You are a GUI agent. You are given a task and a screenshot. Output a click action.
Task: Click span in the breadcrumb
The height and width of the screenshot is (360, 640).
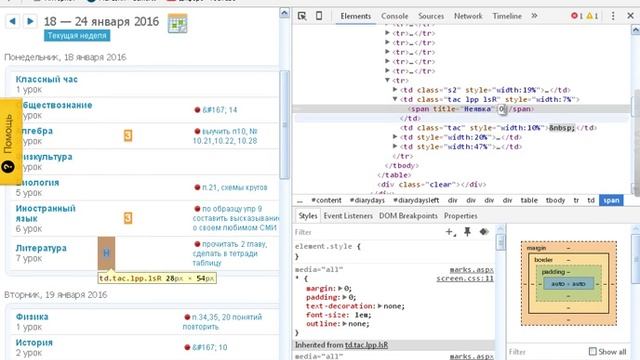point(611,200)
